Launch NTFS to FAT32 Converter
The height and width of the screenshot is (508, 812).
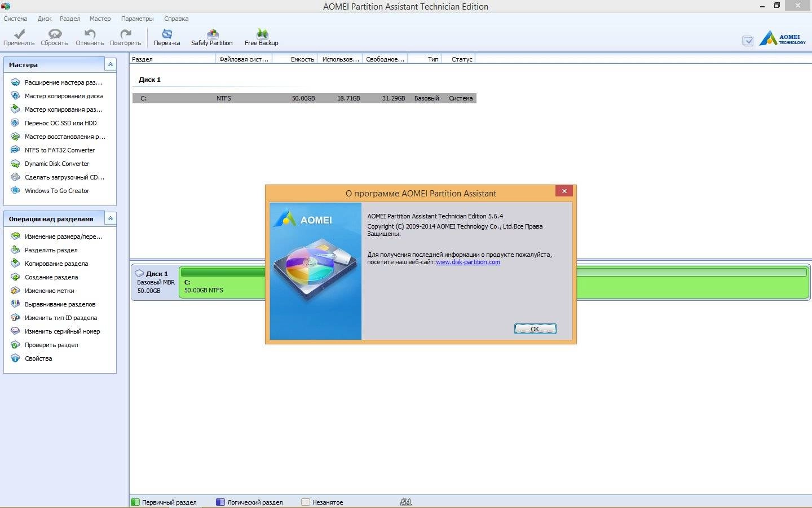(x=59, y=150)
